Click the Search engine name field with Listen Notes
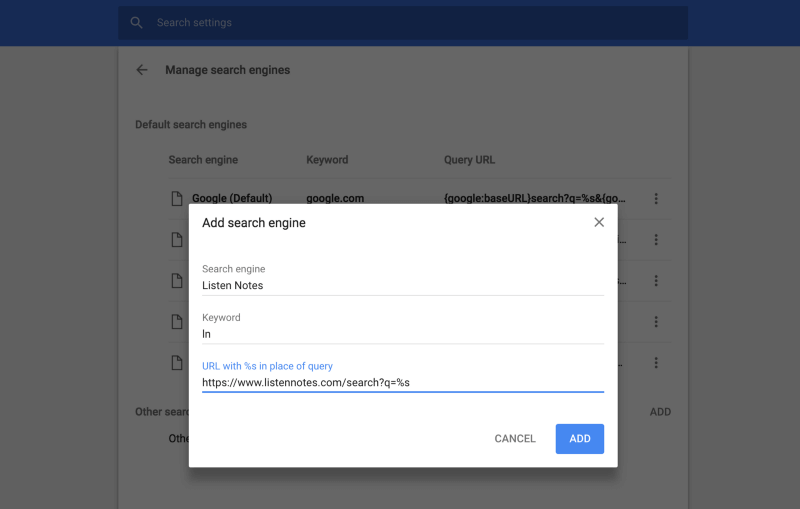Screen dimensions: 800x509 tap(403, 286)
